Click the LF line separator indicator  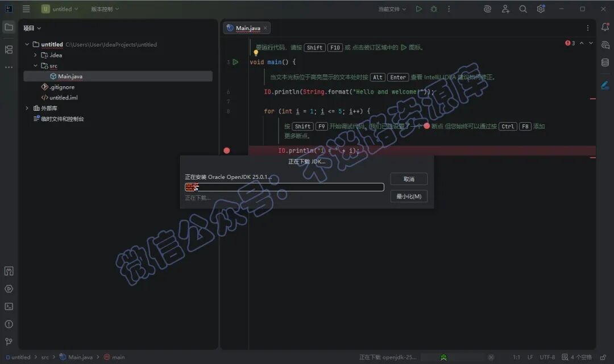(x=530, y=357)
